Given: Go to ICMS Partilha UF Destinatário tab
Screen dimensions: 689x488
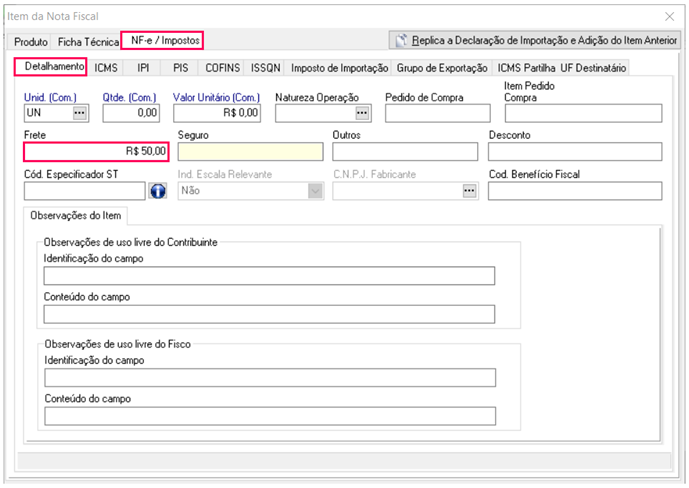Looking at the screenshot, I should tap(561, 68).
